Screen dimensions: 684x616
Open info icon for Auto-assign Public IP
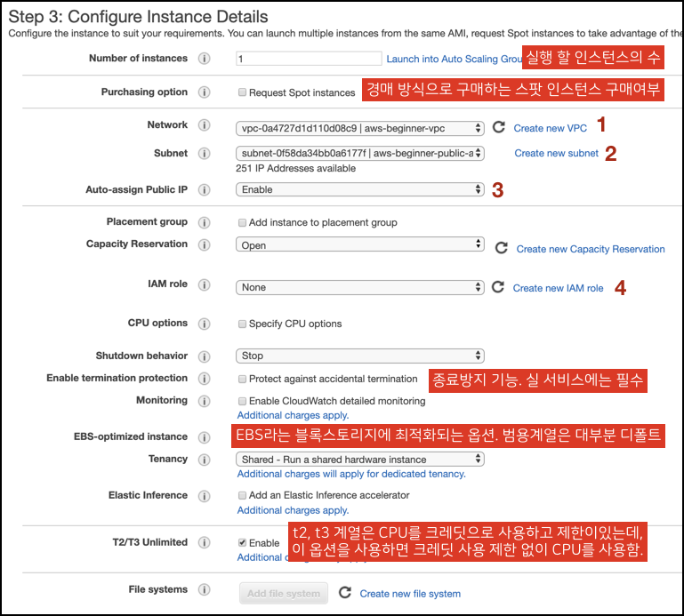click(x=205, y=190)
